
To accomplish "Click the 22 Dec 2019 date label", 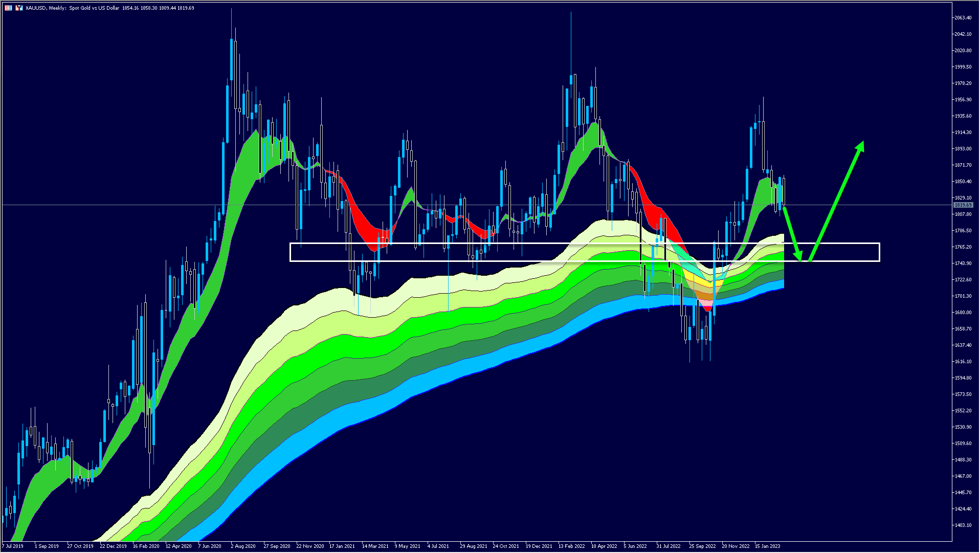I will click(x=113, y=546).
